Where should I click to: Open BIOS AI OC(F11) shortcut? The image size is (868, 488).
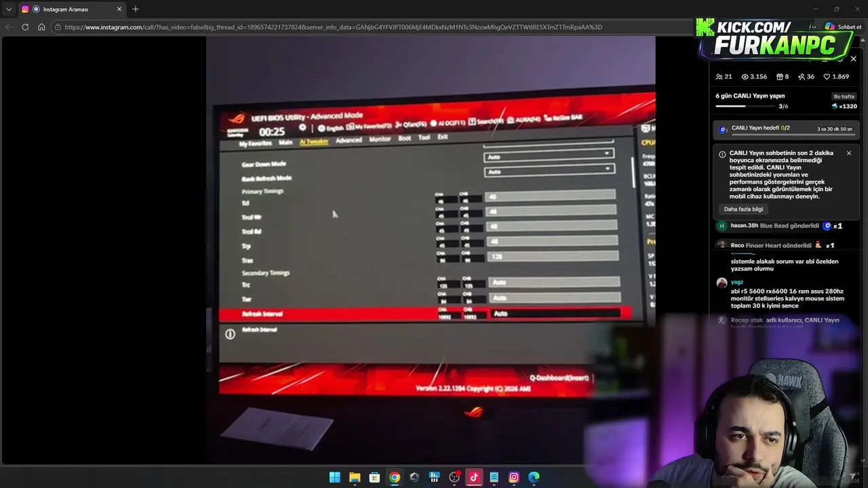448,123
